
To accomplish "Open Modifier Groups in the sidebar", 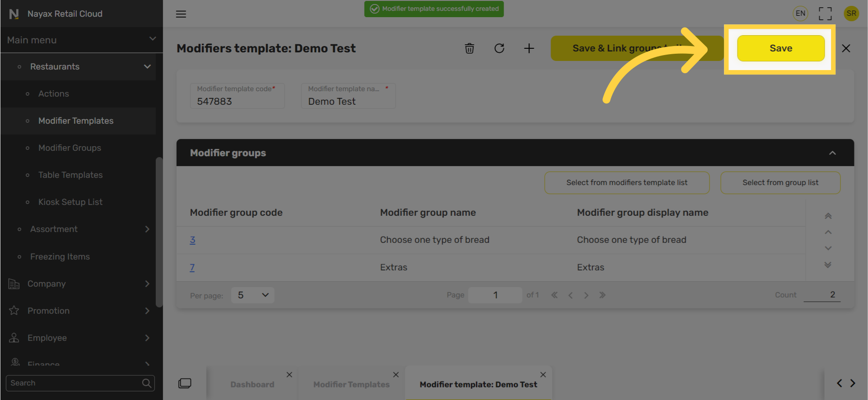I will pyautogui.click(x=70, y=148).
